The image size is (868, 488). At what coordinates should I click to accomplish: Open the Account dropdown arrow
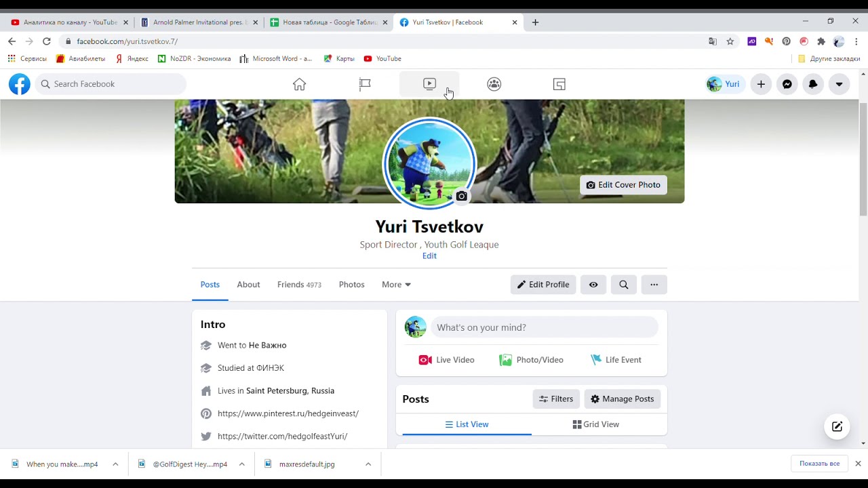[839, 84]
